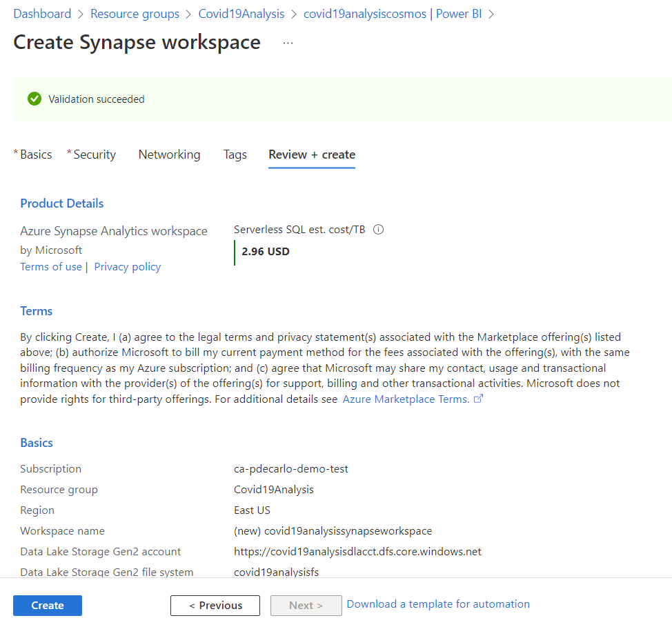Click the Resource group field label

[59, 490]
